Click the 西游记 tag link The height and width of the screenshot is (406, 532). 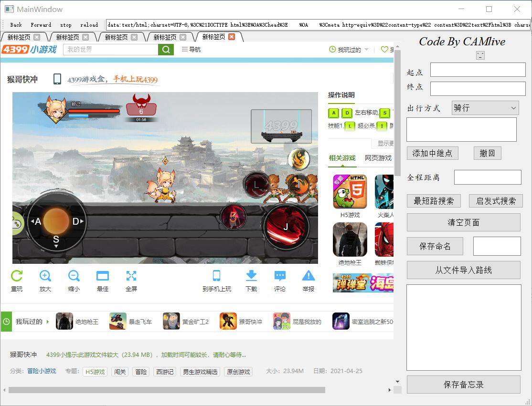pos(165,372)
